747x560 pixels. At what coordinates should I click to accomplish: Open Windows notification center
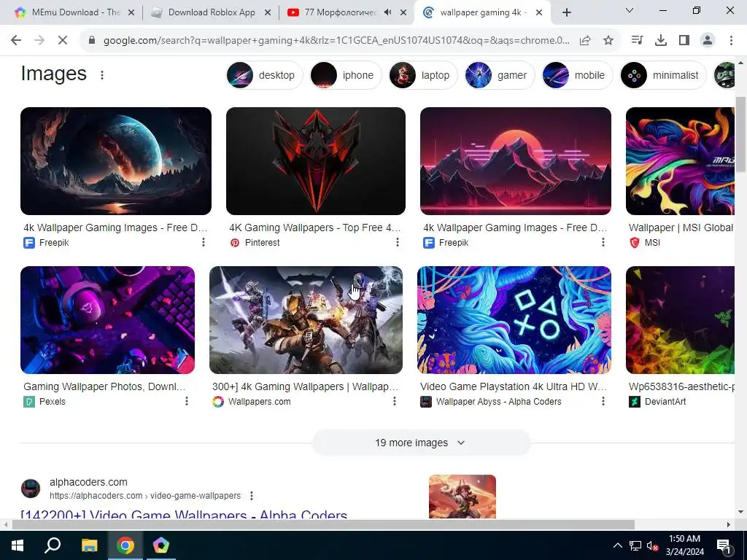[x=724, y=546]
